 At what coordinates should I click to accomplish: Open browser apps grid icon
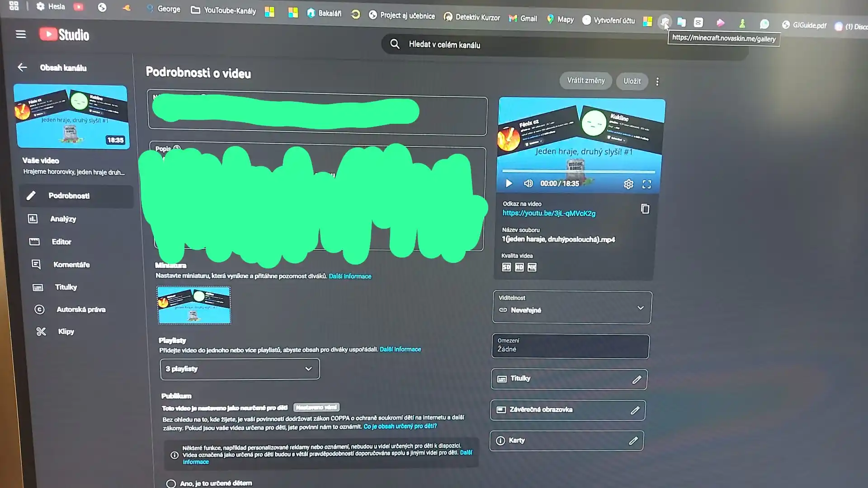tap(14, 6)
